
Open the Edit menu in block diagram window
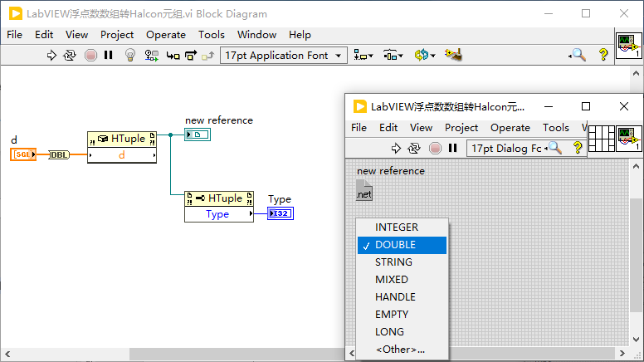44,35
